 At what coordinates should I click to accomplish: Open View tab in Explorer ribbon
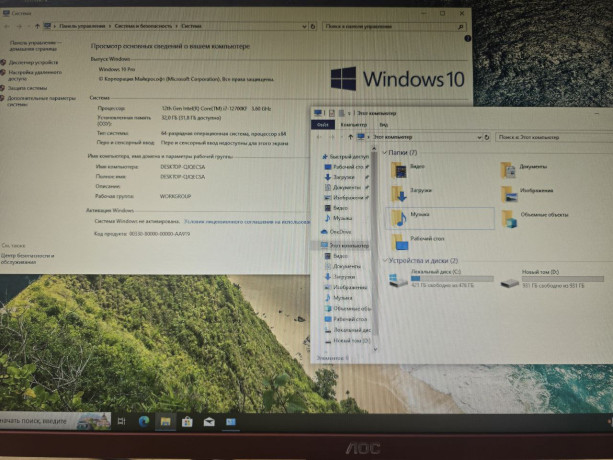point(384,125)
